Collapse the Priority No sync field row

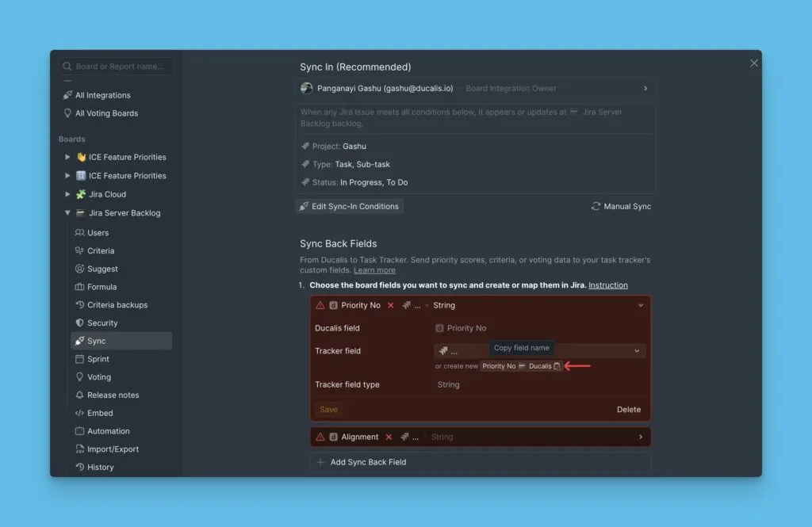click(641, 305)
